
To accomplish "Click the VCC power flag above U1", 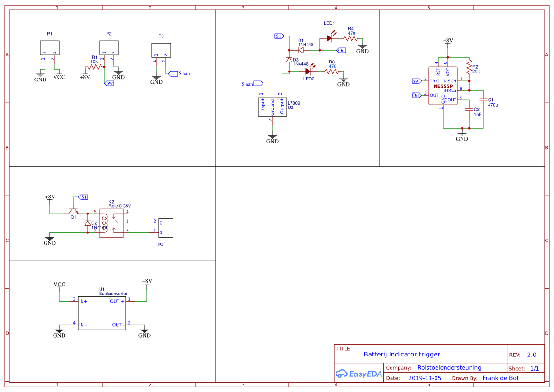I will [59, 284].
